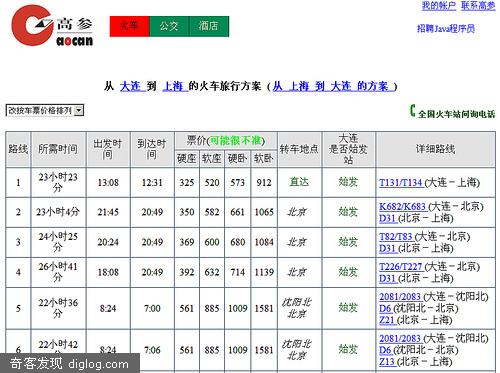Click the Gaocan logo
Image resolution: width=500 pixels, height=373 pixels.
coord(52,26)
